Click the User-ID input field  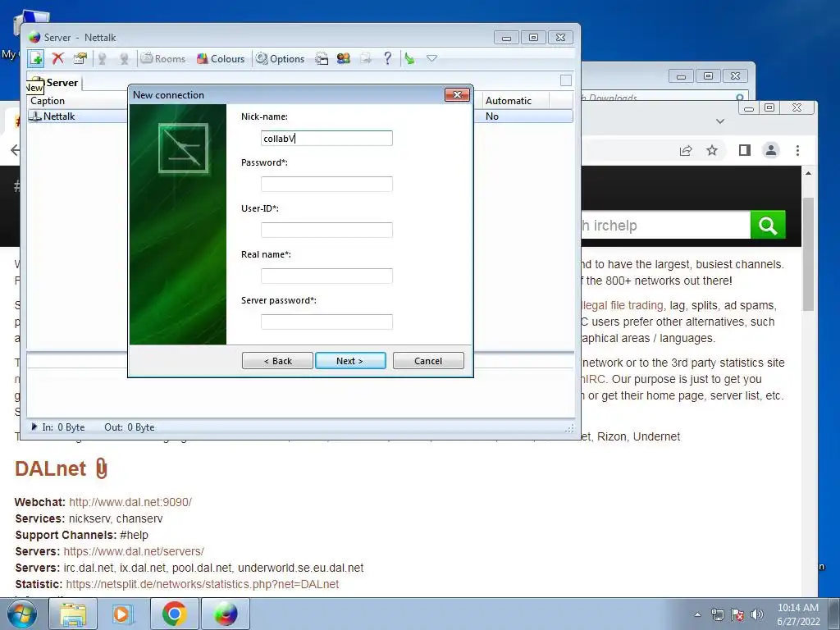326,230
